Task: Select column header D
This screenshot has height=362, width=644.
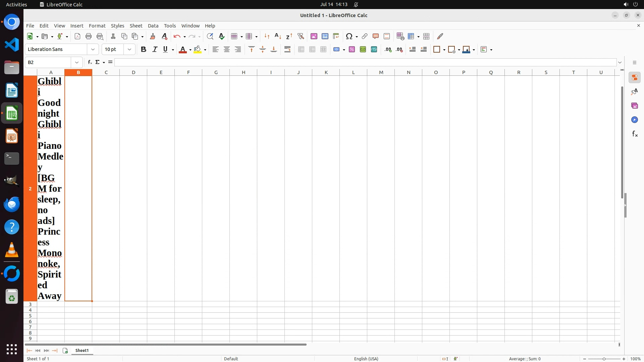Action: point(133,72)
